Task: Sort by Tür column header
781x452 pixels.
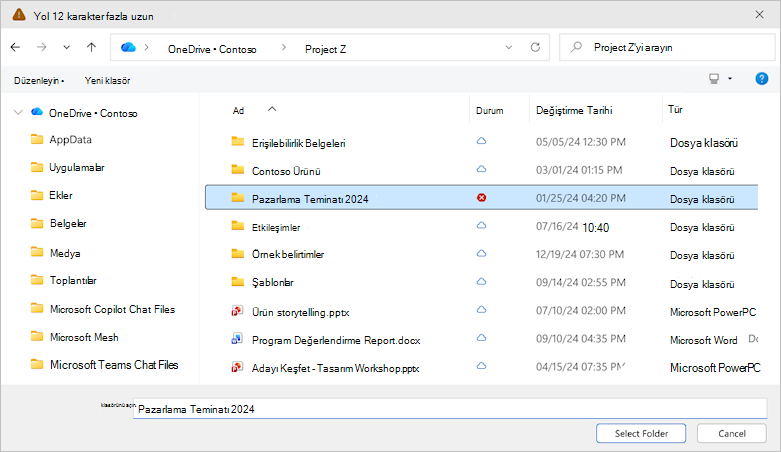Action: (675, 109)
